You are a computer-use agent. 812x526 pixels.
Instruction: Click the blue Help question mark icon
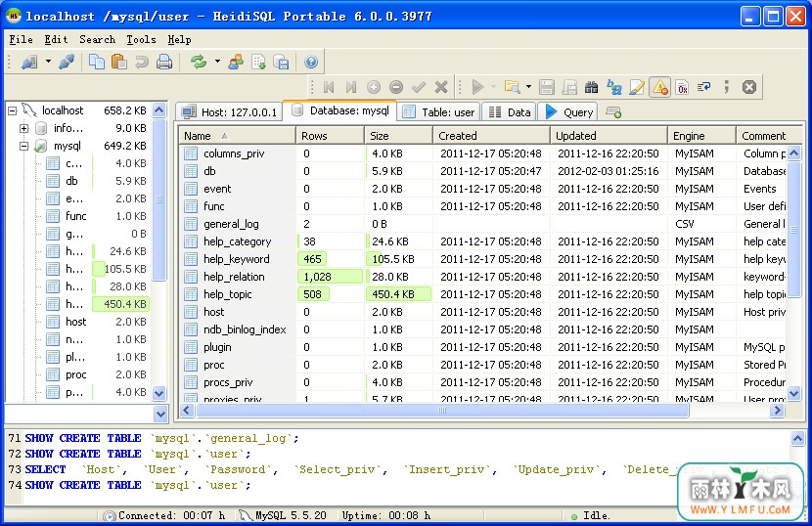(x=311, y=63)
